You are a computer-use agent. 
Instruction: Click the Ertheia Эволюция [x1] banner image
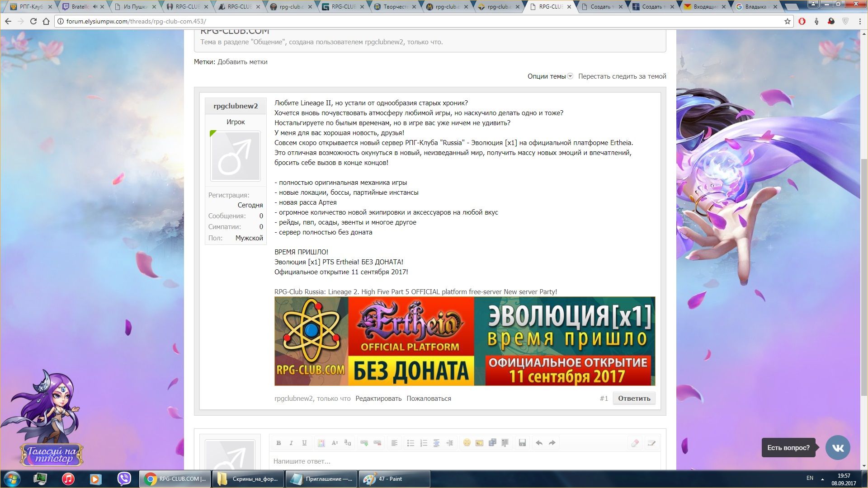pyautogui.click(x=465, y=341)
